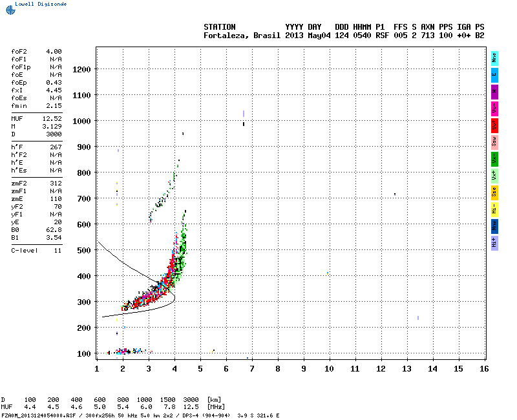517x420 pixels.
Task: Choose the dark green Vx- legend swatch
Action: pos(494,159)
